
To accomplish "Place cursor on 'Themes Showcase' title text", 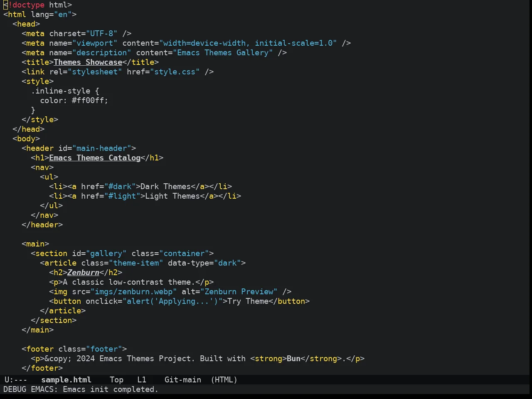I will click(88, 62).
